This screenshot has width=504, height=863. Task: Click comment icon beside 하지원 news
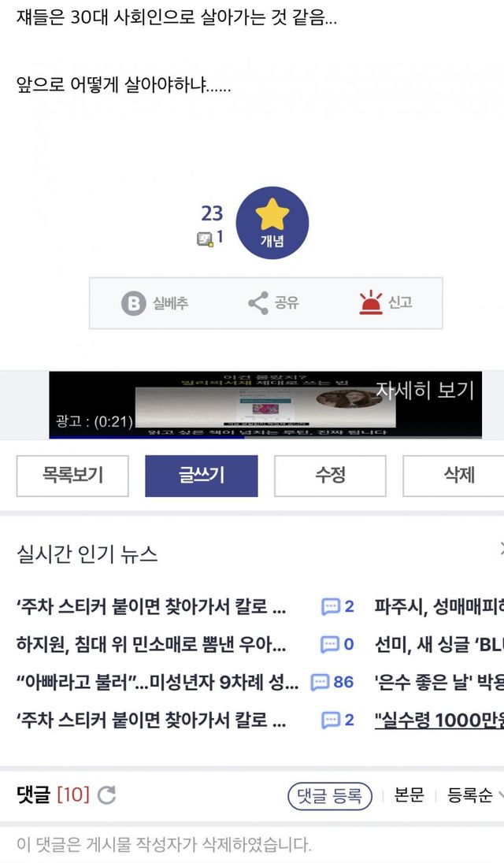click(x=330, y=644)
